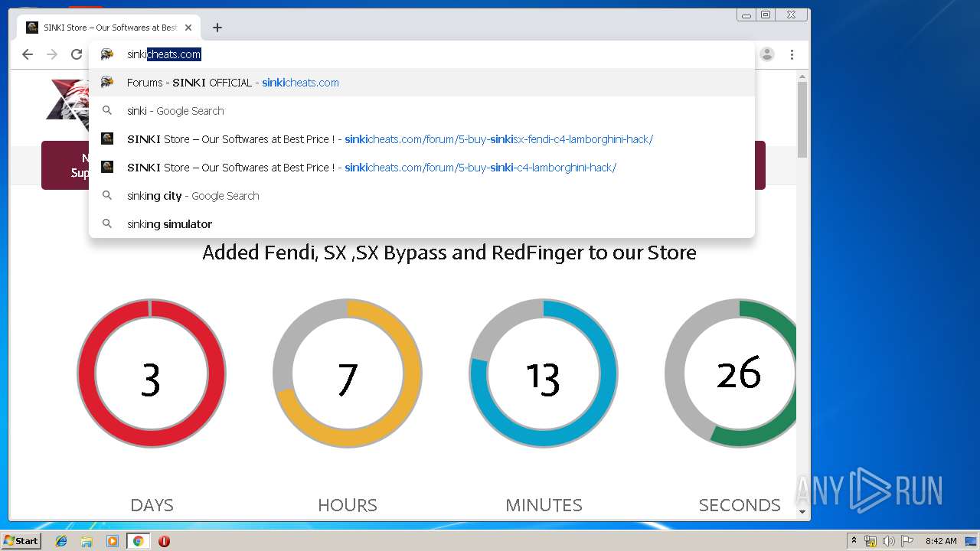
Task: Click the scrollbar up arrow
Action: (802, 77)
